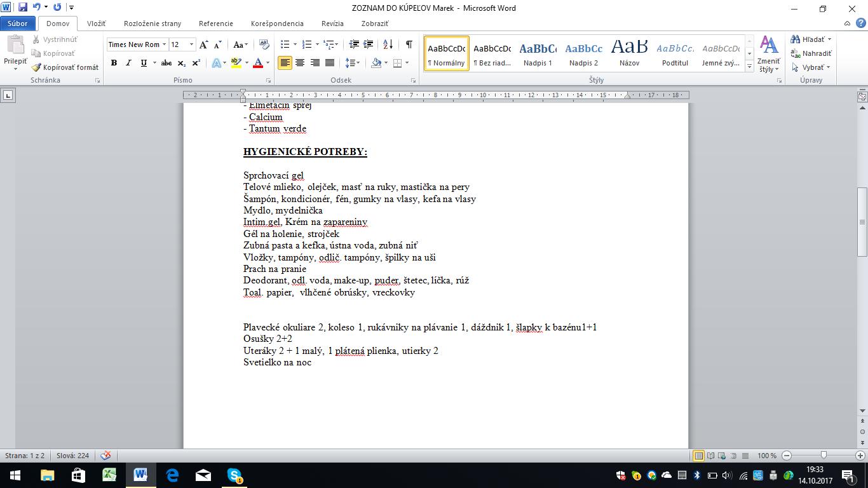This screenshot has height=488, width=868.
Task: Apply the Nadpis 1 style
Action: (538, 53)
